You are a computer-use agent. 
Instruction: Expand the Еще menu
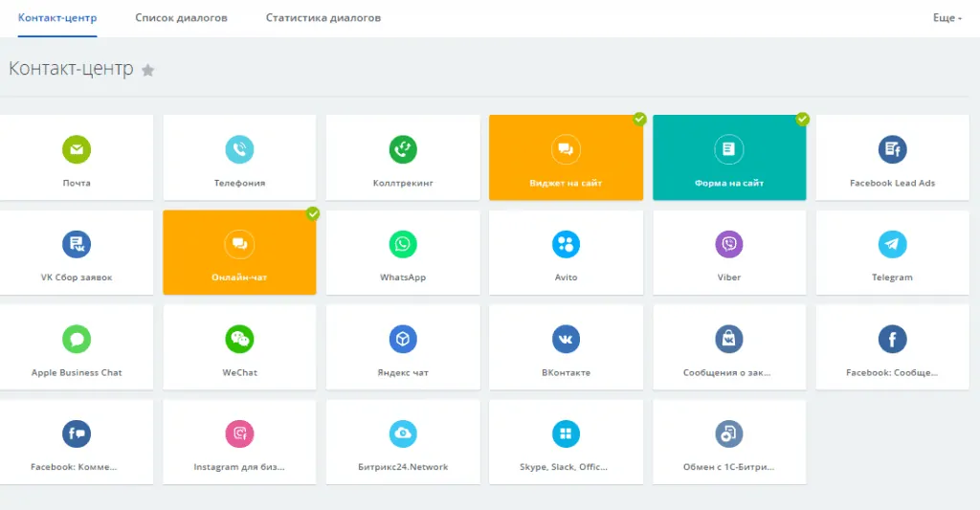pos(947,17)
